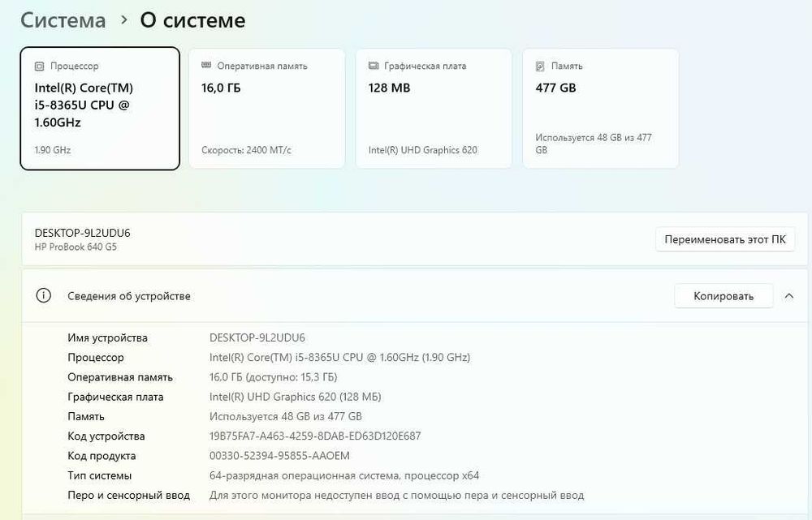This screenshot has height=520, width=812.
Task: Click the 128 MB value in graphics card
Action: (390, 88)
